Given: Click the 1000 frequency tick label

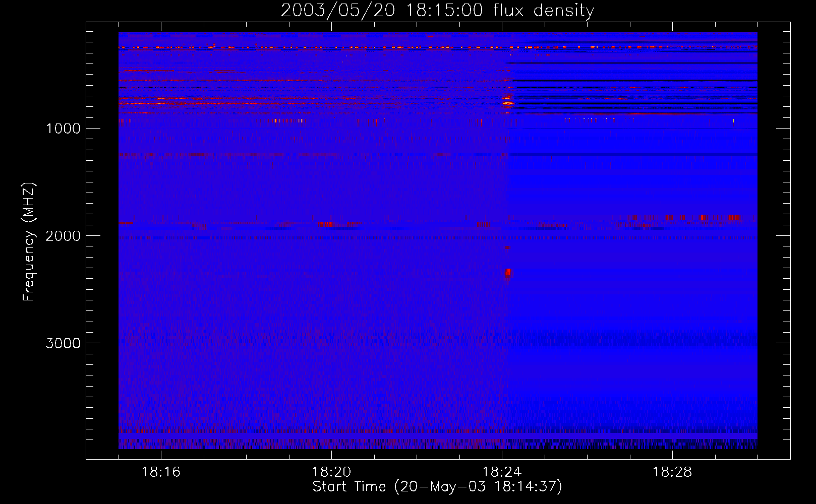Looking at the screenshot, I should tap(63, 129).
